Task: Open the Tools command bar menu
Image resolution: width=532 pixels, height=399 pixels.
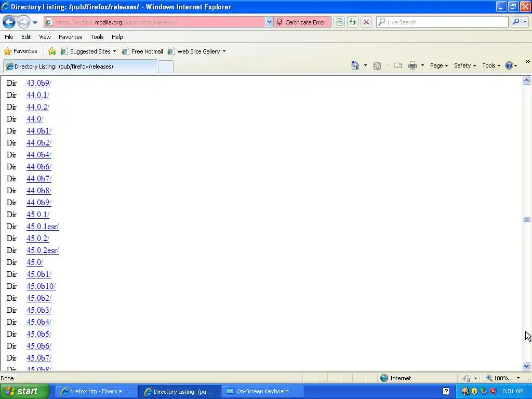Action: (491, 65)
